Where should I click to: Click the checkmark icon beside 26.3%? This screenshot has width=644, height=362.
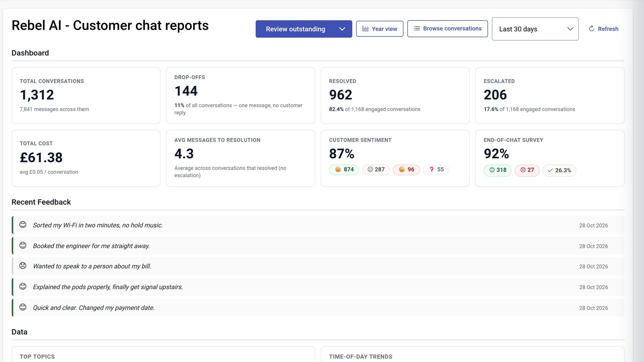click(x=550, y=170)
